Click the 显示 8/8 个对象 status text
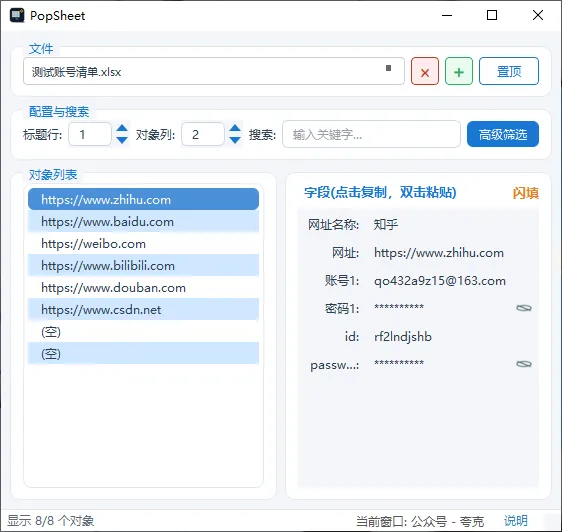 tap(51, 521)
